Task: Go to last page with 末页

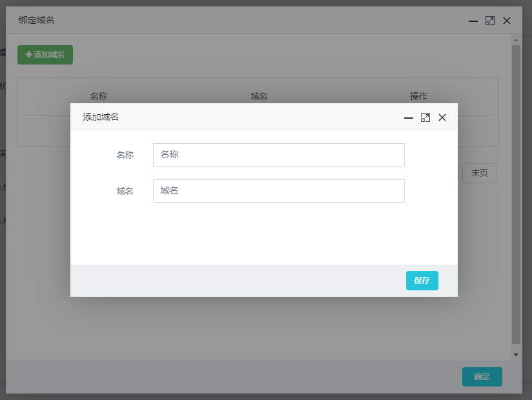Action: (479, 173)
